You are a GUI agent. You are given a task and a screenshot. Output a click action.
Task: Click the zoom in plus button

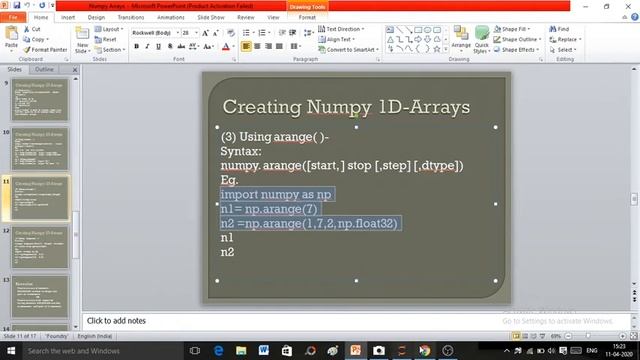[x=622, y=336]
